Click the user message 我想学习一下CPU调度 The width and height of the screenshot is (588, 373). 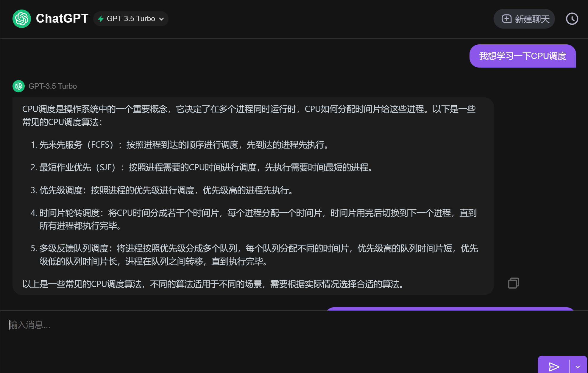523,56
